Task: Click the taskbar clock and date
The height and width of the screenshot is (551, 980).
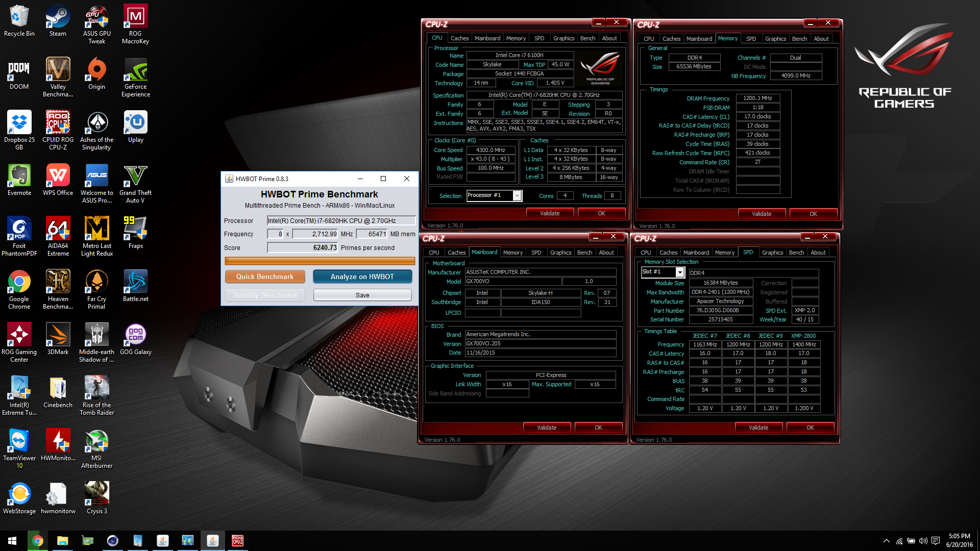Action: click(x=960, y=540)
